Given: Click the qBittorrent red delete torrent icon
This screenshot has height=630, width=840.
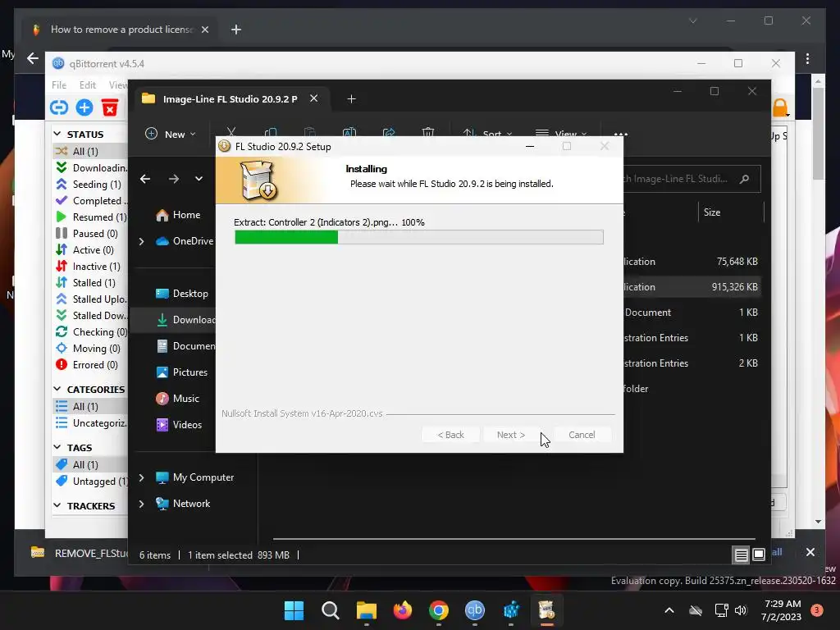Looking at the screenshot, I should tap(110, 107).
